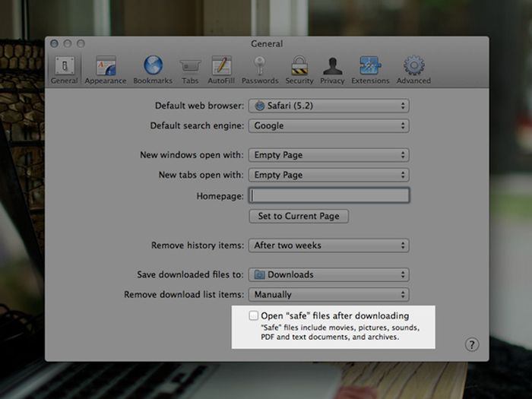Switch to the Bookmarks preferences pane

point(153,70)
